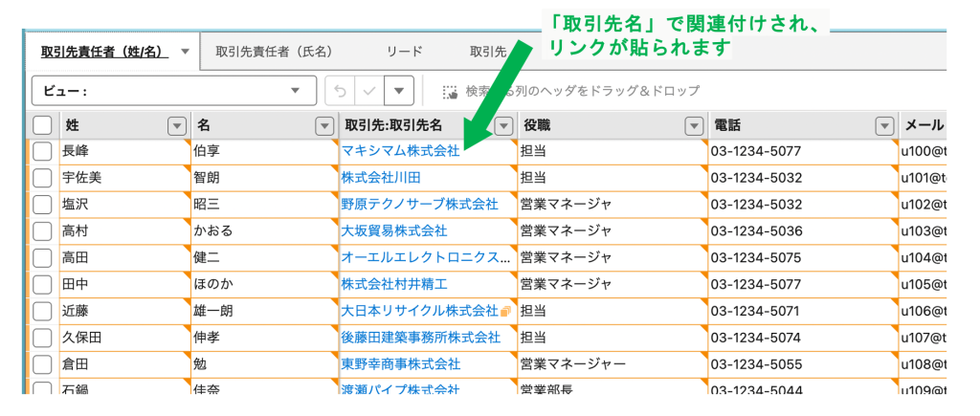Switch to the 取引先責任者（氏名）tab
This screenshot has height=416, width=980.
[x=276, y=52]
